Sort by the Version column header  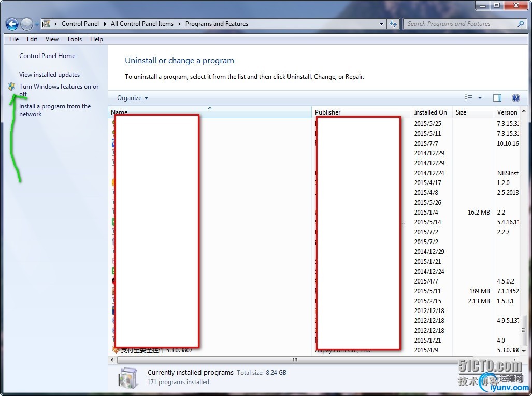click(x=507, y=112)
